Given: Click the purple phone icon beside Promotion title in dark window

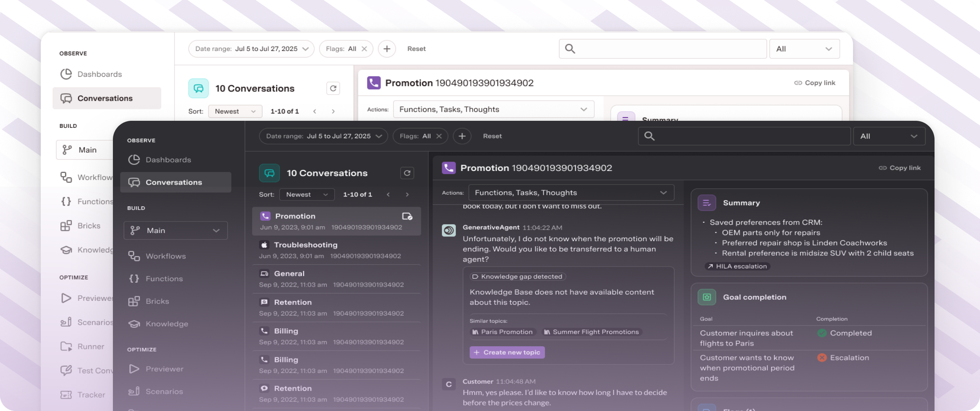Looking at the screenshot, I should point(448,168).
